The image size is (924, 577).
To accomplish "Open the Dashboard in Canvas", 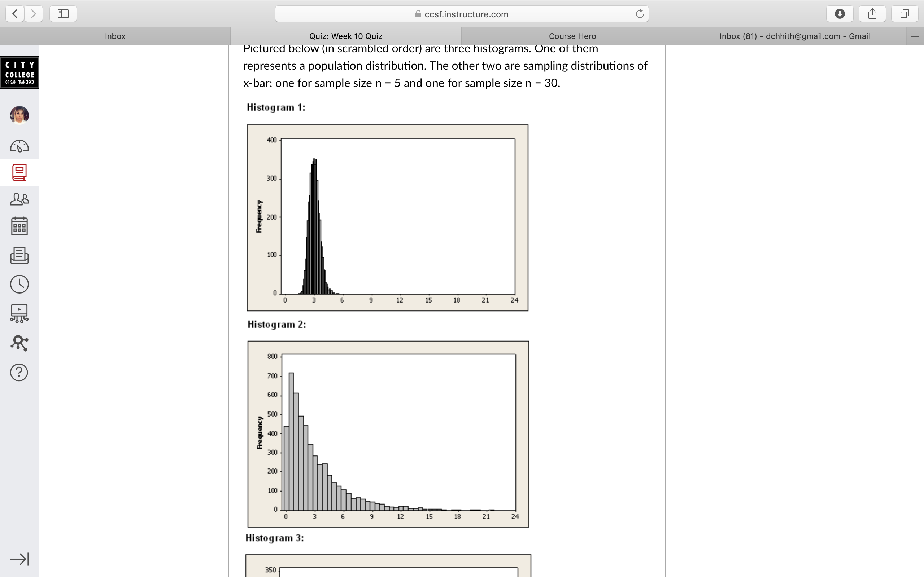I will (x=19, y=145).
